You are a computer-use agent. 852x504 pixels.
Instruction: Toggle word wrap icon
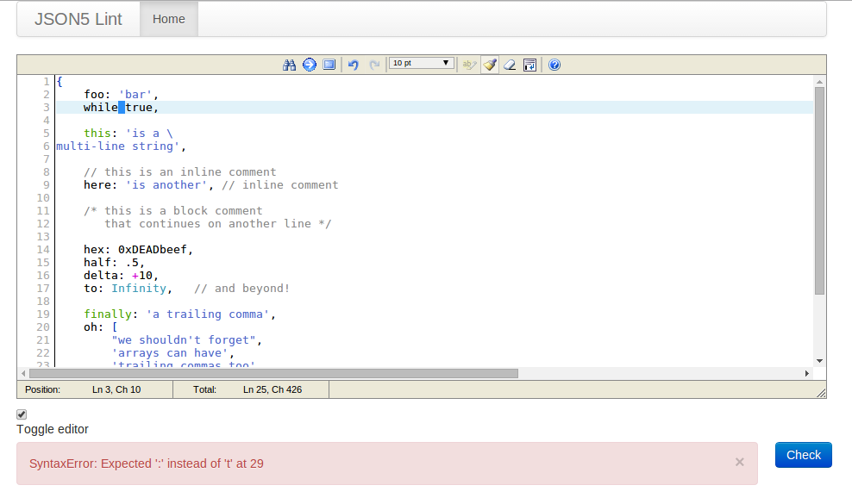(x=529, y=65)
